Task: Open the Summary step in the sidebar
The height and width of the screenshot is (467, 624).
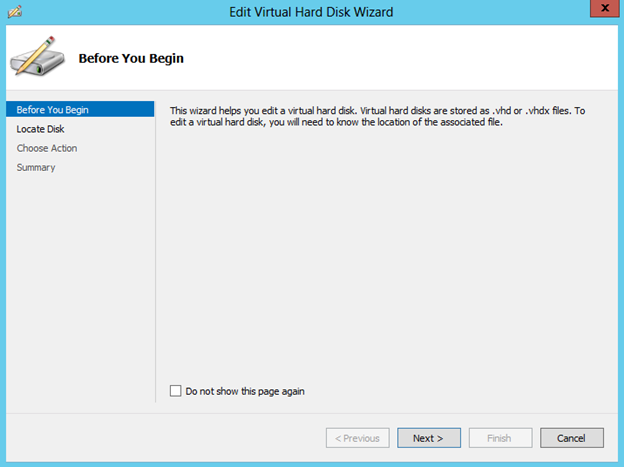Action: [36, 167]
